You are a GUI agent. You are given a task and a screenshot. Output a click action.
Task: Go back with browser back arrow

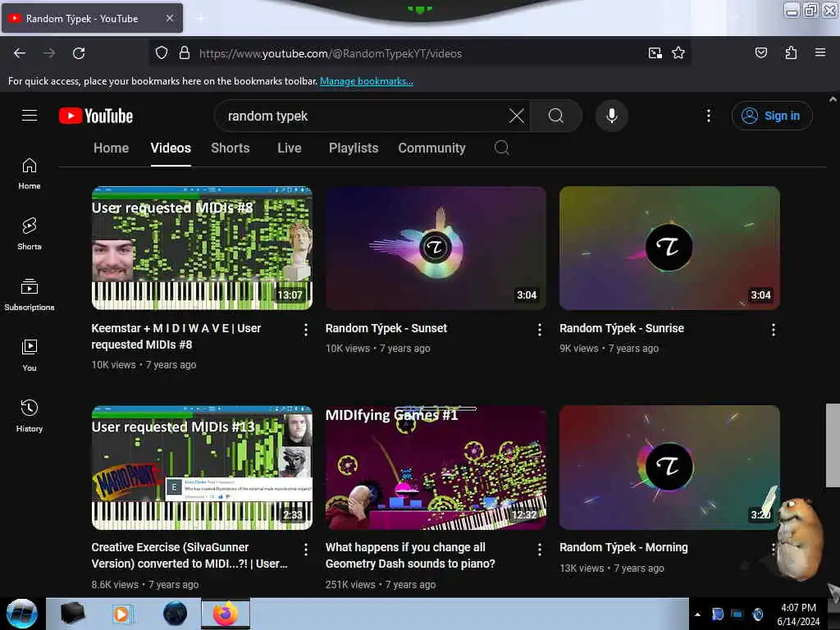(20, 53)
